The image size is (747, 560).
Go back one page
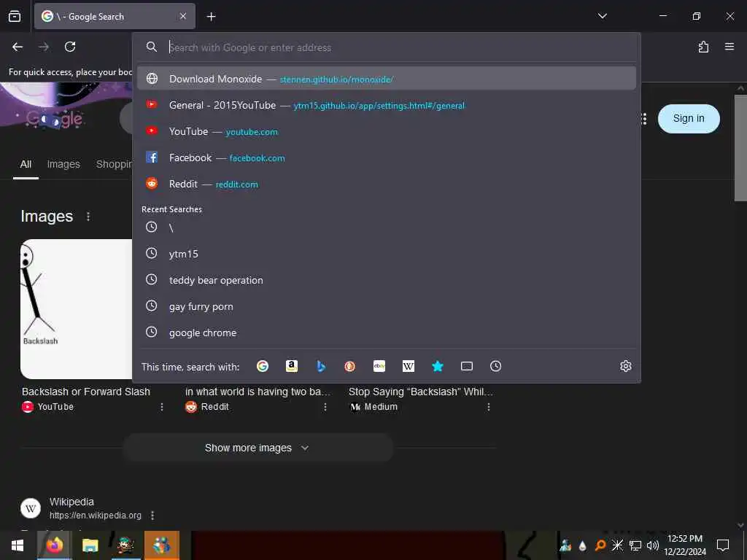pos(18,47)
